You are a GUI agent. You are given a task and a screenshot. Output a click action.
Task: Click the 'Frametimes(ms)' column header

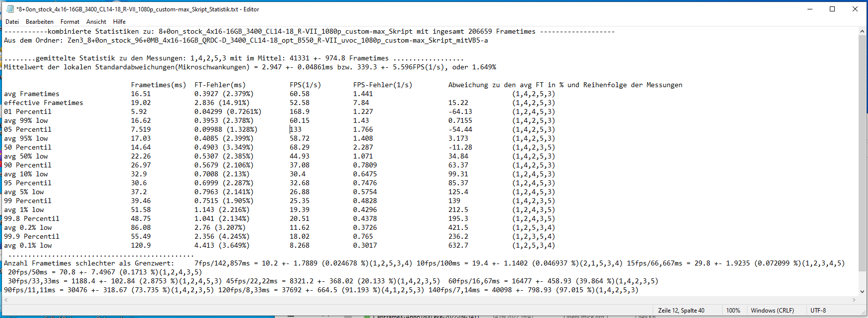[159, 85]
